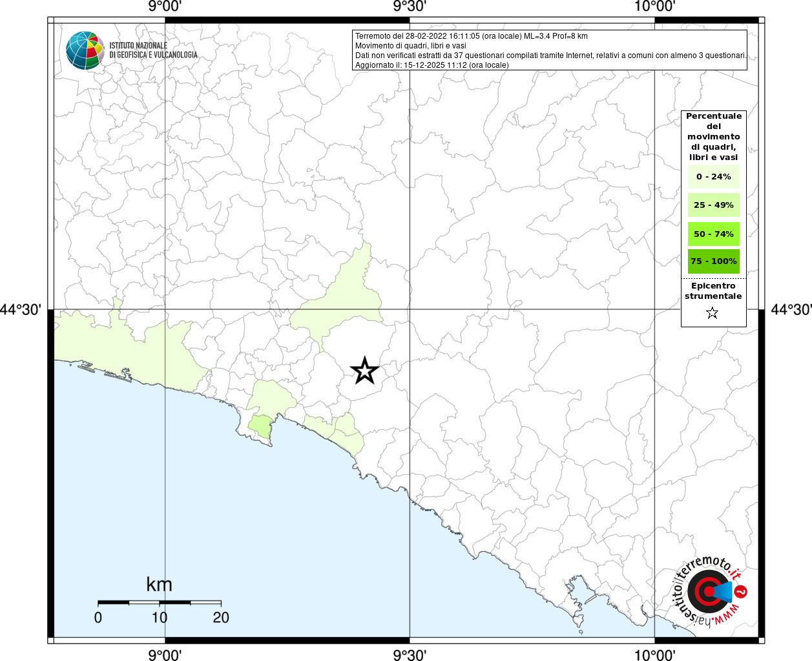Click the 'Istituto Nazionale di Geofisica e Vulcanologia' text
Viewport: 812px width, 661px height.
(x=153, y=50)
